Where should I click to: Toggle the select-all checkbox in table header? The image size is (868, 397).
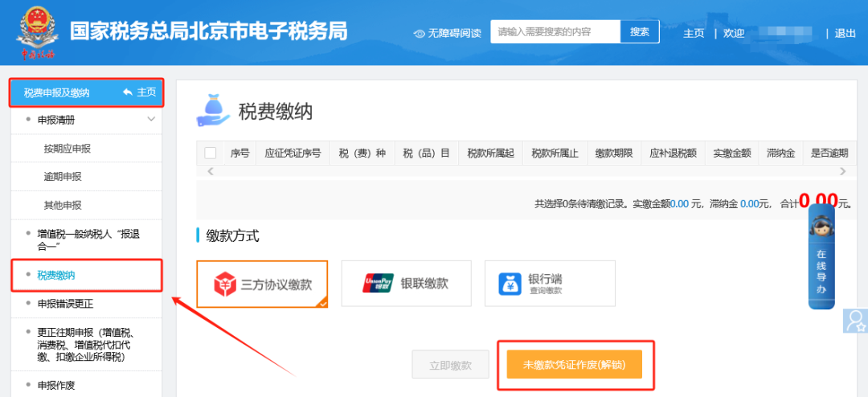click(211, 153)
